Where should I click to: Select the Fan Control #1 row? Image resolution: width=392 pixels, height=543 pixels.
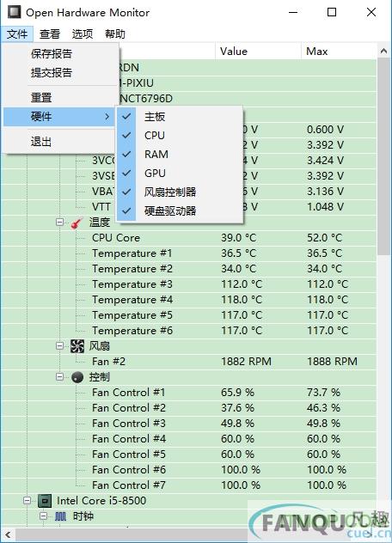coord(189,393)
